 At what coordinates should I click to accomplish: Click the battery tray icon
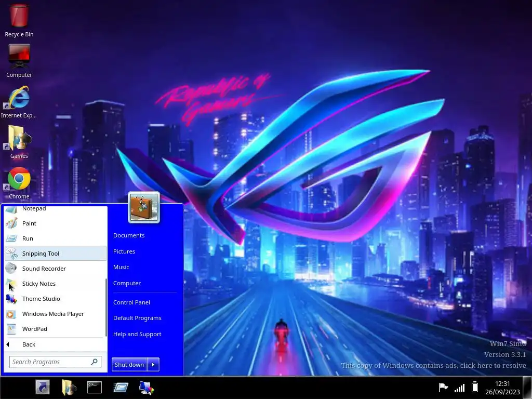point(475,387)
